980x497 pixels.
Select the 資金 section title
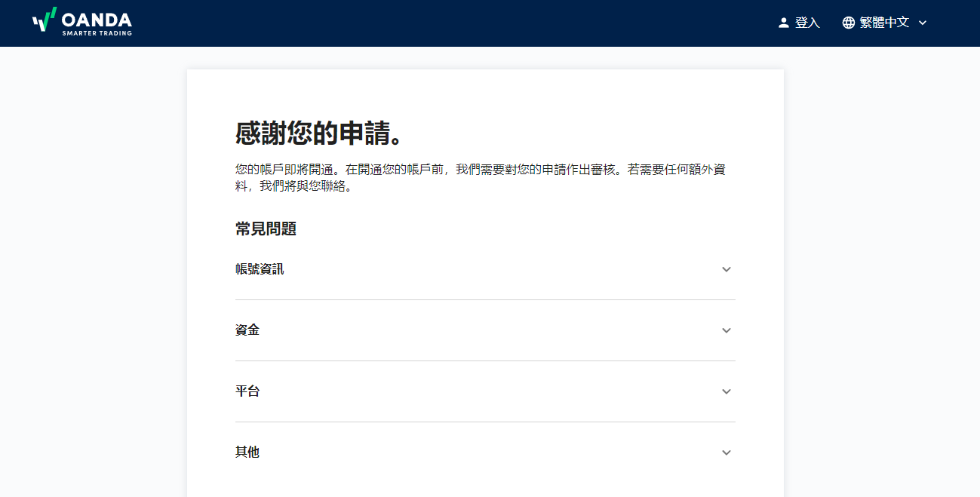click(247, 330)
